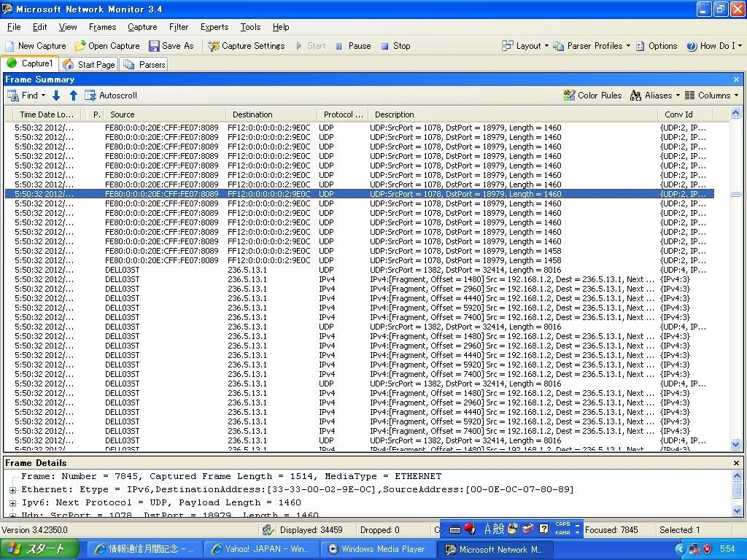Click the Frame Summary scroll up arrow
The height and width of the screenshot is (560, 747).
tap(735, 113)
